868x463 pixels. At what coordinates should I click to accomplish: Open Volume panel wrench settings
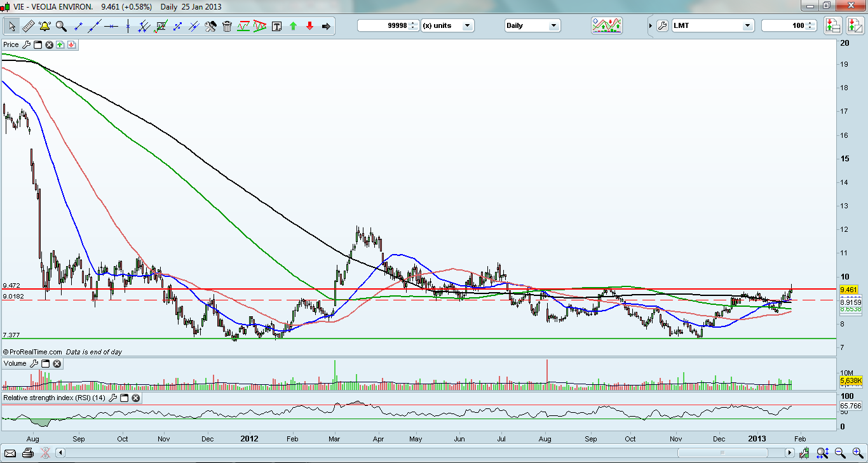pyautogui.click(x=34, y=363)
